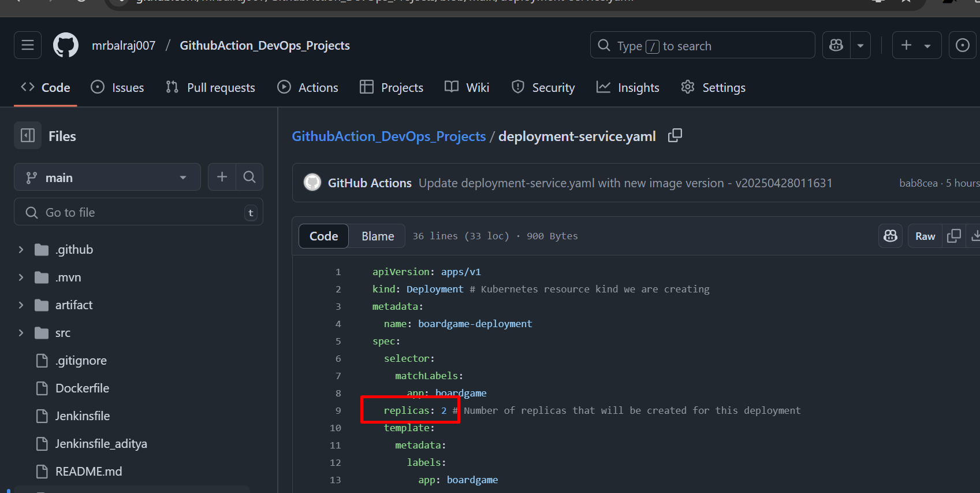Viewport: 980px width, 493px height.
Task: Expand the .mvn folder chevron
Action: [21, 277]
